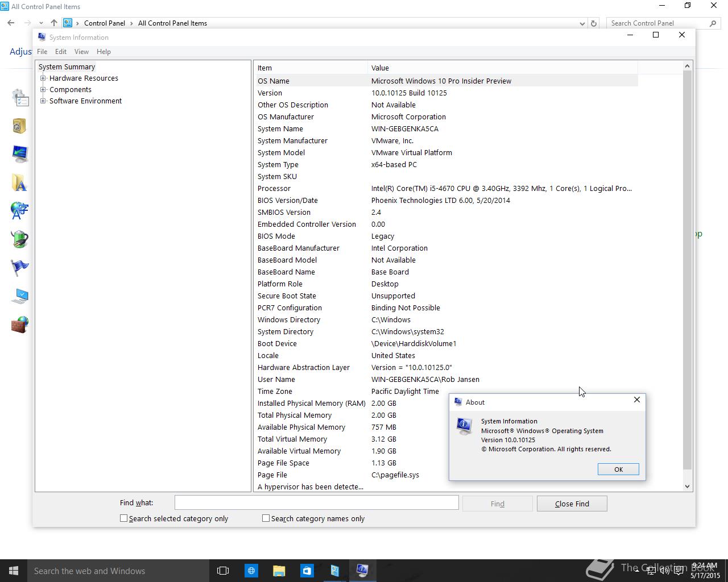Screen dimensions: 728x582
Task: Expand the Hardware Resources tree node
Action: [43, 78]
